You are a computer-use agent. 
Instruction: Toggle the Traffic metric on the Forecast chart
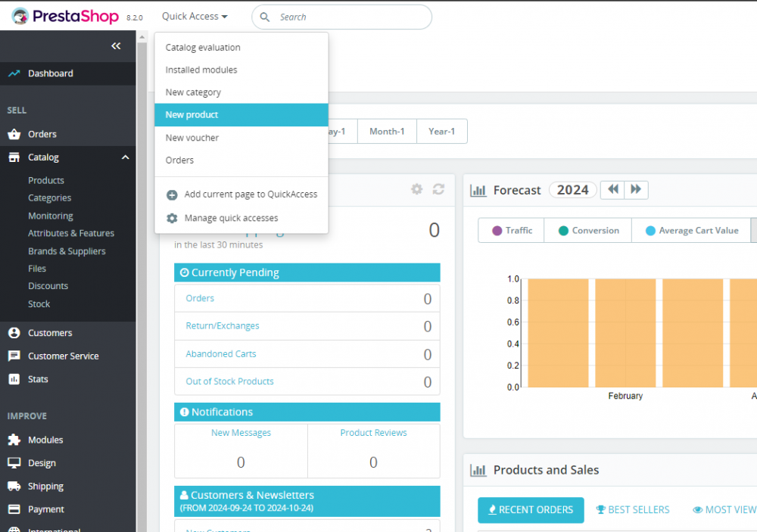point(510,229)
